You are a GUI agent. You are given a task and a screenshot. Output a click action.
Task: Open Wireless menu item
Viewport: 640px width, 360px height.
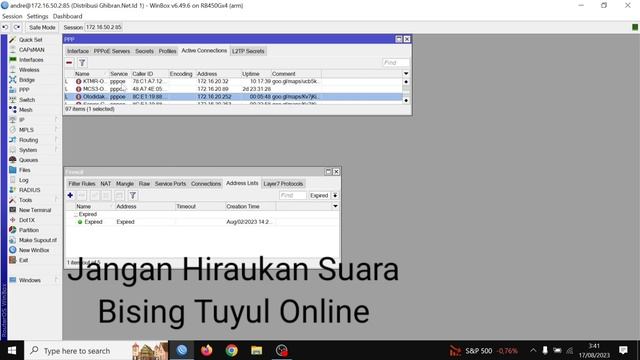[29, 70]
